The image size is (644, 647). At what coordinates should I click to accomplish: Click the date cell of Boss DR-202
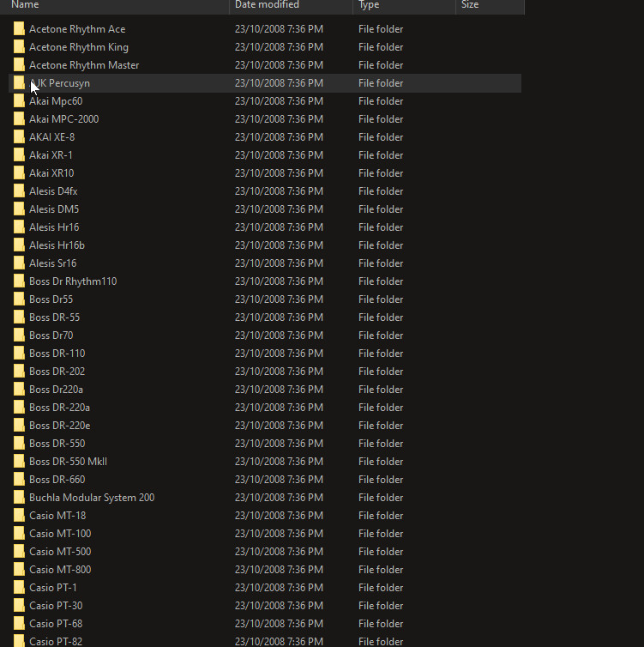click(x=279, y=372)
